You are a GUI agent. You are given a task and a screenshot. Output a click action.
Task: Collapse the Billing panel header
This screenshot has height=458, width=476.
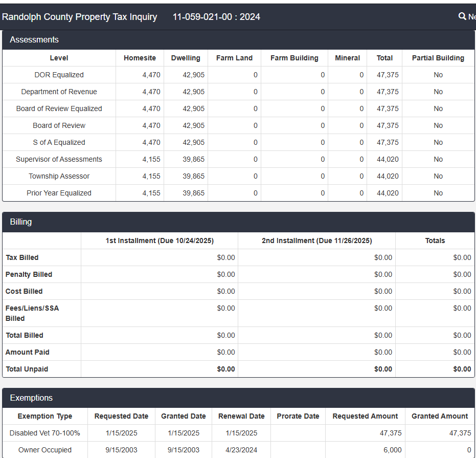pyautogui.click(x=21, y=222)
